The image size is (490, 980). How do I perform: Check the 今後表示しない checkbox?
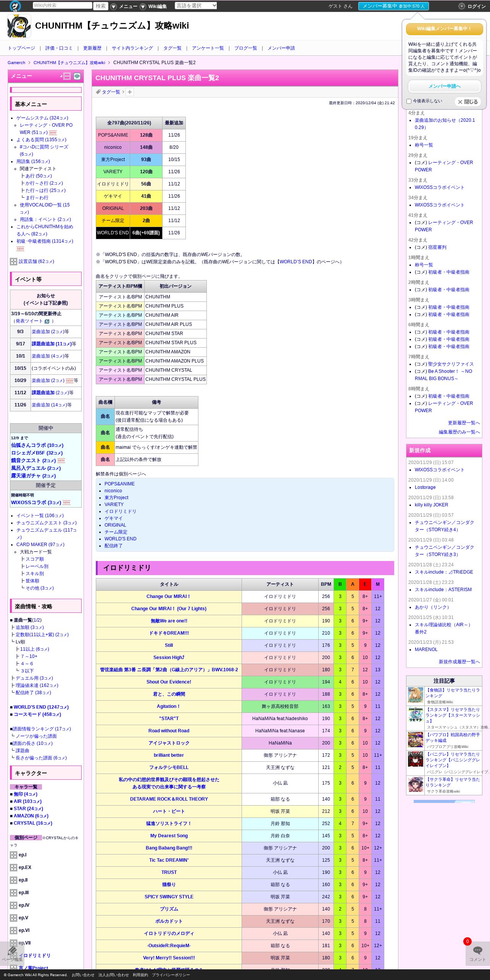[x=409, y=102]
